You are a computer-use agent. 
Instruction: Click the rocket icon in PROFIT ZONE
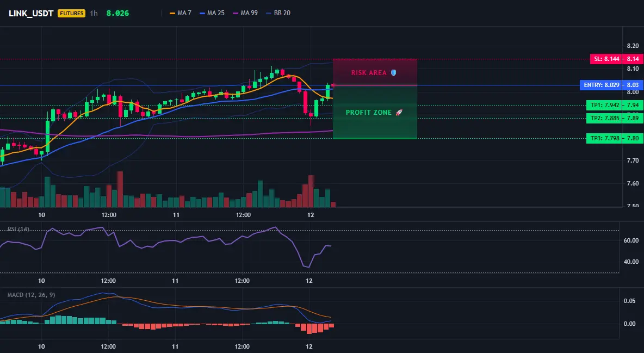(x=399, y=112)
